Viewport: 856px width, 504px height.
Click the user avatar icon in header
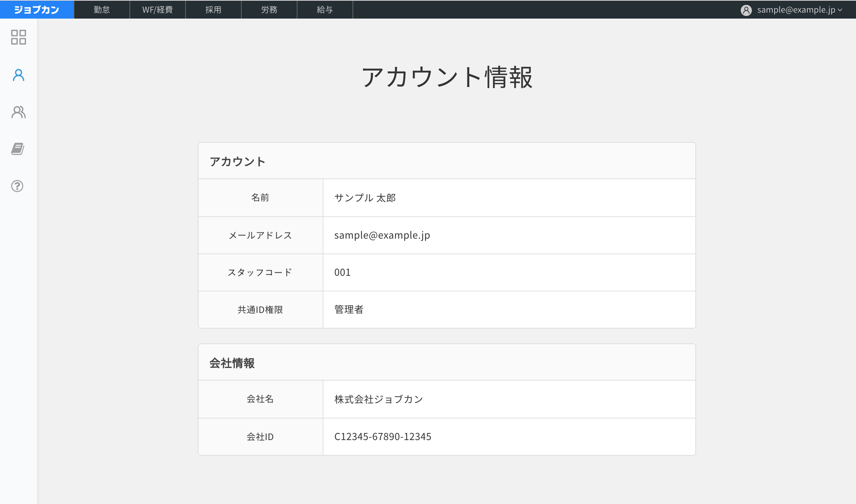tap(746, 10)
